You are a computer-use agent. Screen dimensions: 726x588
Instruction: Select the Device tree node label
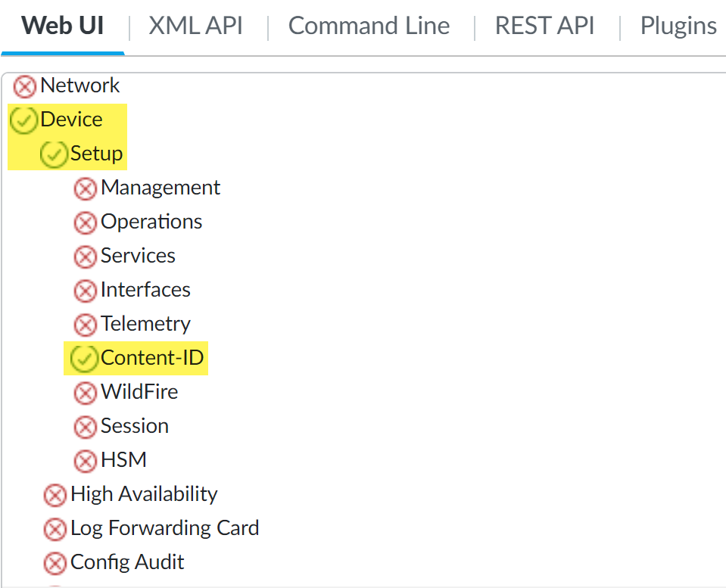71,120
